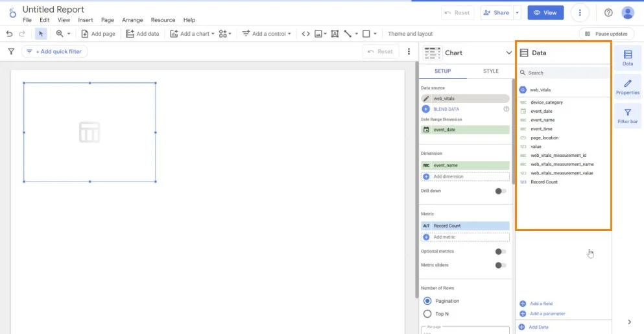The height and width of the screenshot is (334, 644).
Task: Open the header more options menu
Action: click(x=580, y=13)
